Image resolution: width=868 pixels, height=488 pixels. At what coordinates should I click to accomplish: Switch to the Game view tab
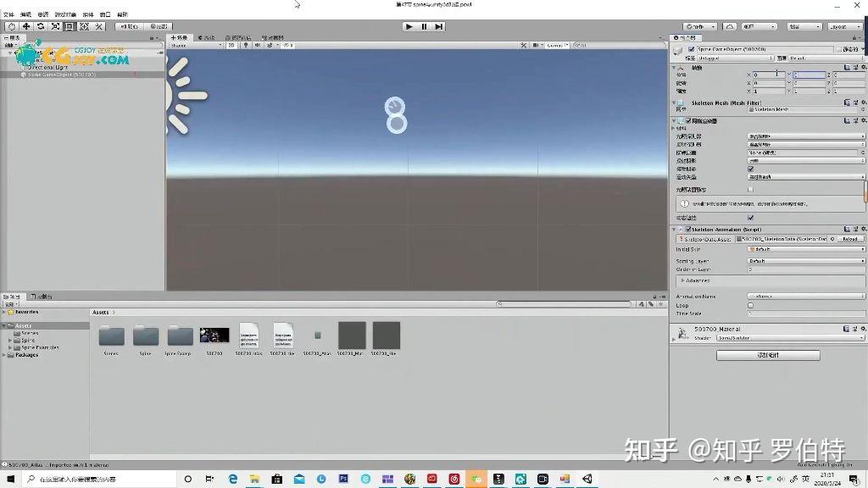tap(208, 37)
